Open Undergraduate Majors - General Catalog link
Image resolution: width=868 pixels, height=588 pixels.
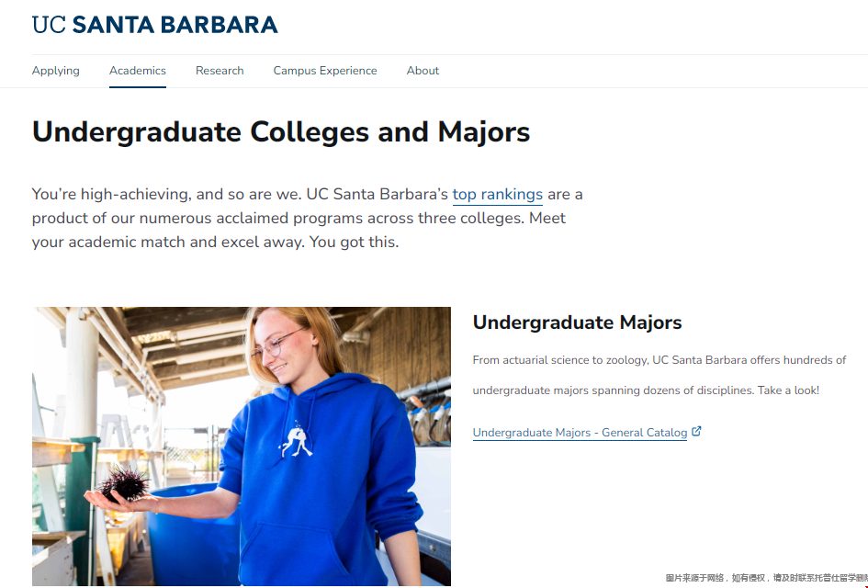[x=580, y=433]
